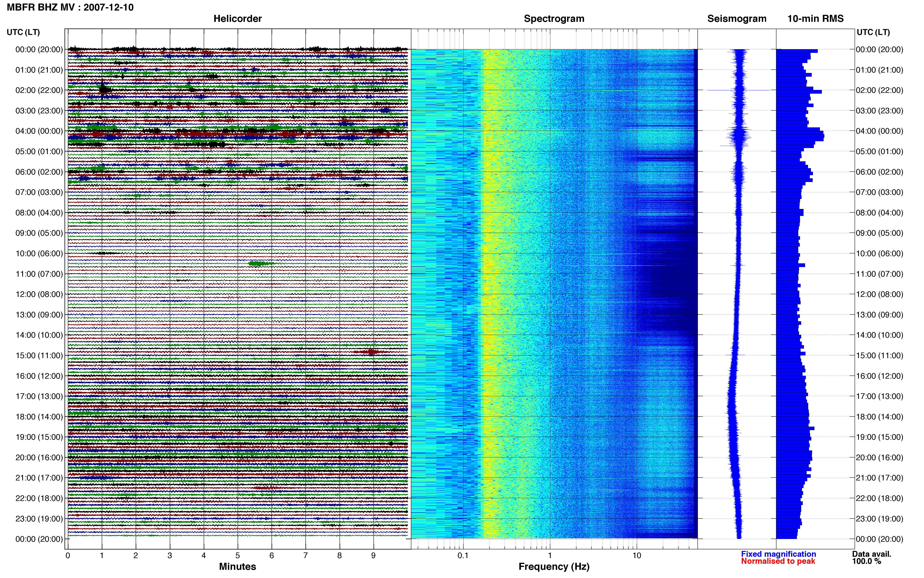Click the 'Normalised to peak' legend text
The width and height of the screenshot is (924, 578).
click(x=778, y=561)
